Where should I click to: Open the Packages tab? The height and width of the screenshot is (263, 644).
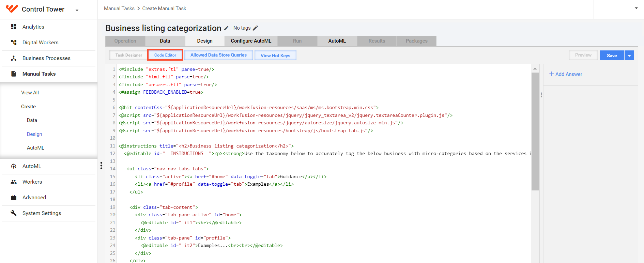click(x=416, y=41)
